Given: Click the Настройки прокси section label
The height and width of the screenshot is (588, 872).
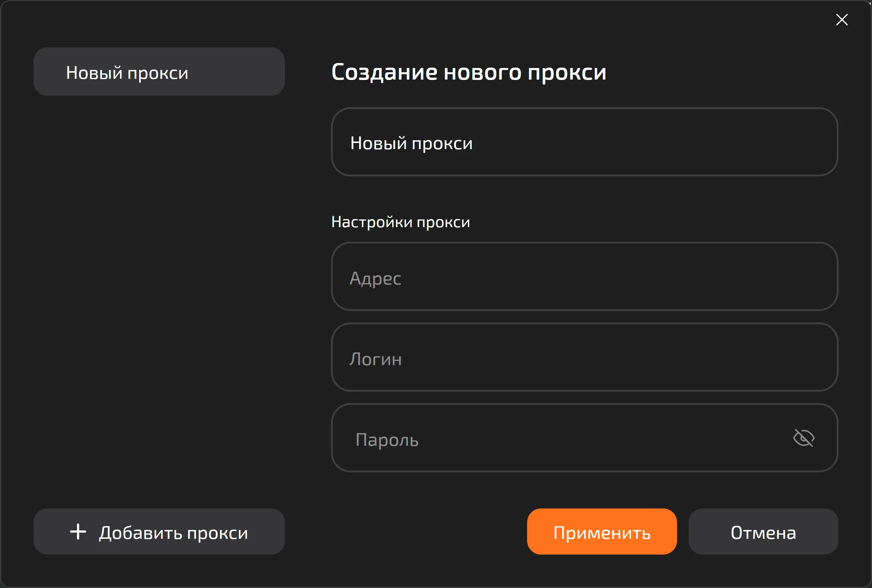Looking at the screenshot, I should point(400,222).
